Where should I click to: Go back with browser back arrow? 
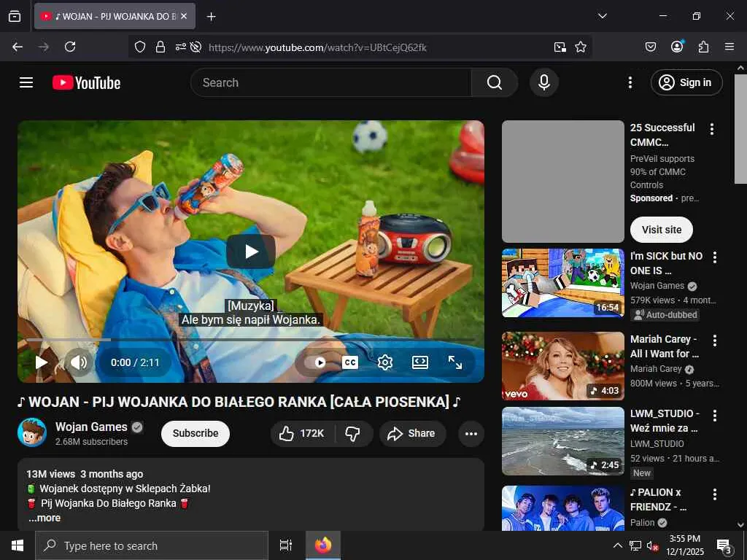coord(18,47)
